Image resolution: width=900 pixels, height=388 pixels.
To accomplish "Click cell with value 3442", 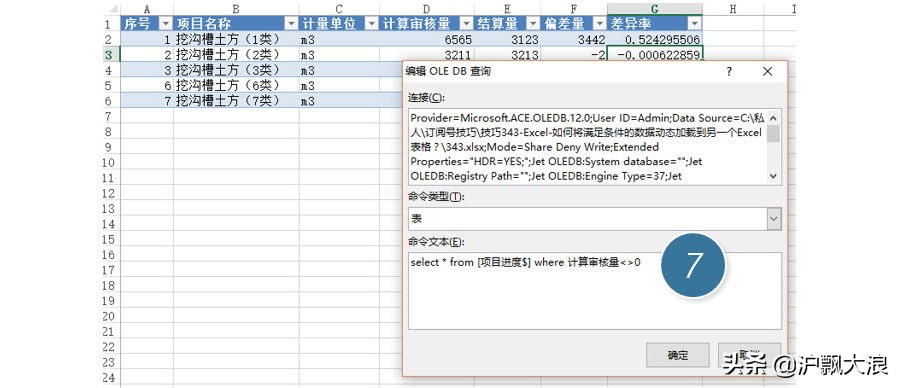I will 574,39.
